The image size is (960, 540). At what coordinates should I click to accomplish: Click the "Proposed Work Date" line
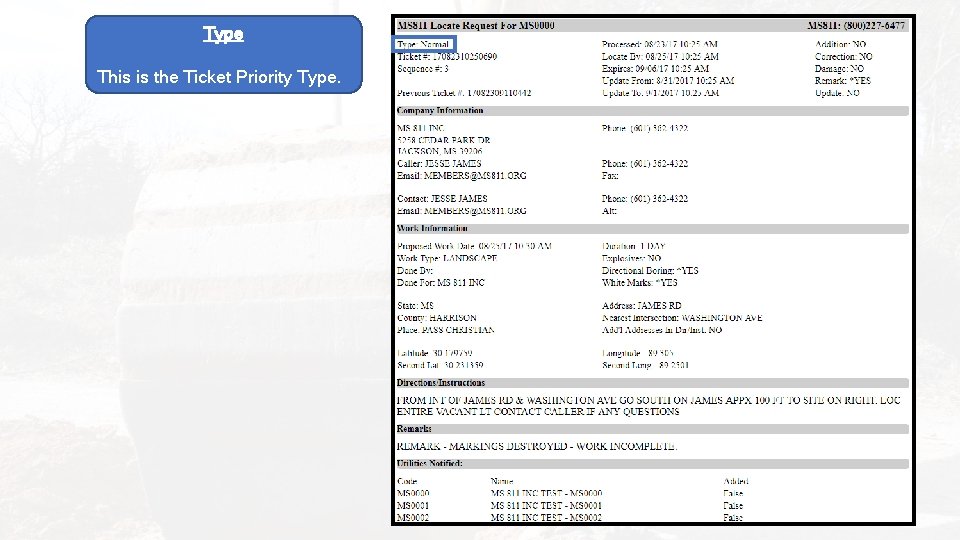474,246
